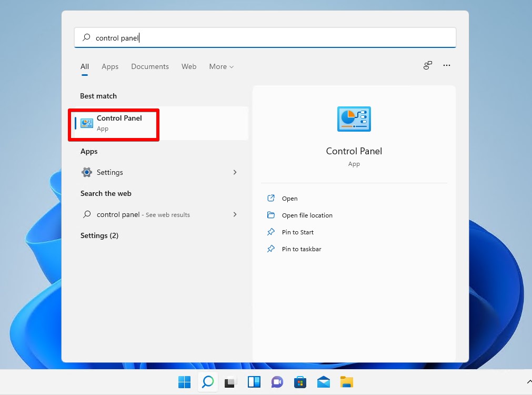Click the Search magnifier icon on taskbar

click(x=208, y=382)
